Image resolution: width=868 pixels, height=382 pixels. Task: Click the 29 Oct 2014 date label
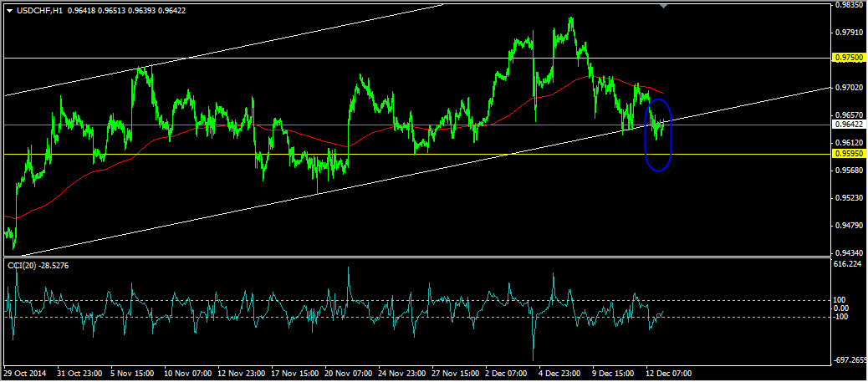(x=23, y=374)
